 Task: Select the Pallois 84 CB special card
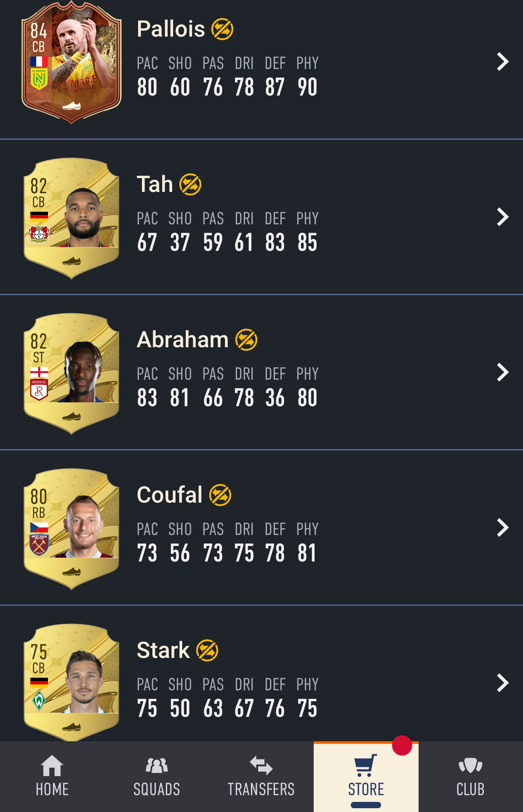(71, 62)
